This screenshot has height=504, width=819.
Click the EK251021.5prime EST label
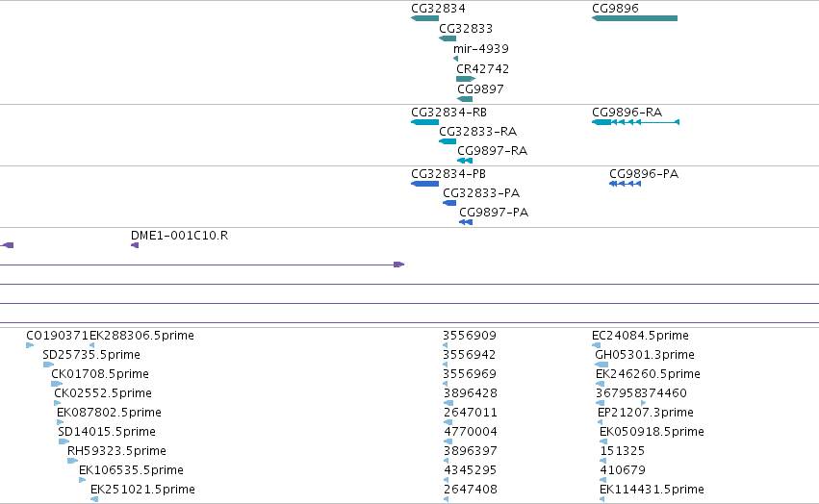[142, 490]
